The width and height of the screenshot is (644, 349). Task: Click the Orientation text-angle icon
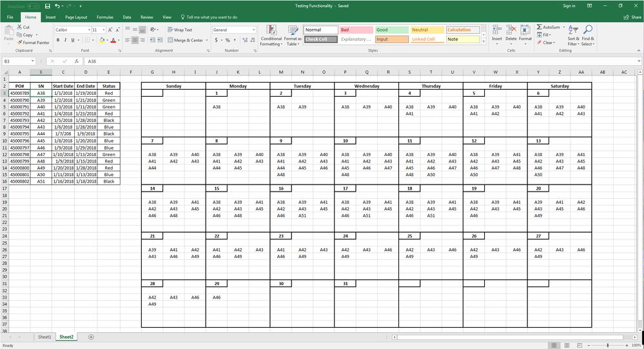(153, 30)
